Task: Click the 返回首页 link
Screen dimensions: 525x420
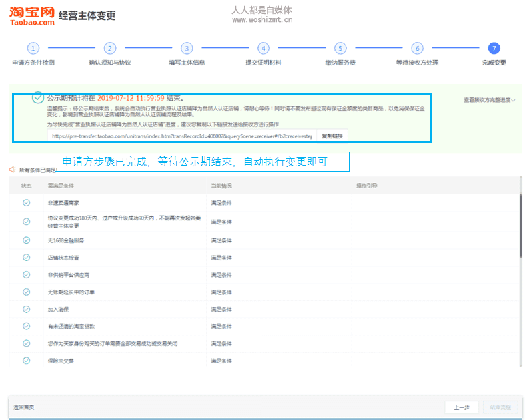Action: (23, 407)
